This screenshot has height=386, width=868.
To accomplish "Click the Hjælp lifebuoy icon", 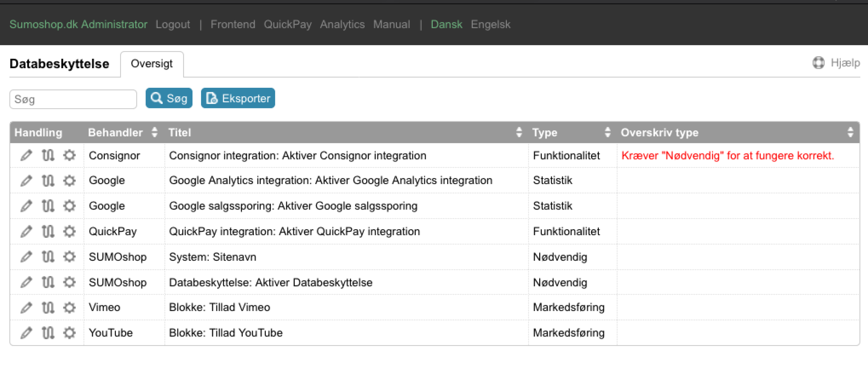I will (818, 63).
